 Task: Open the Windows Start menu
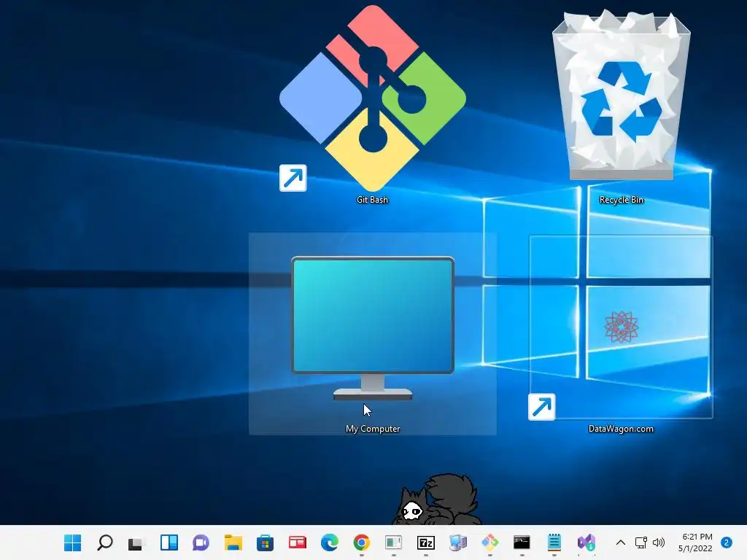coord(72,542)
